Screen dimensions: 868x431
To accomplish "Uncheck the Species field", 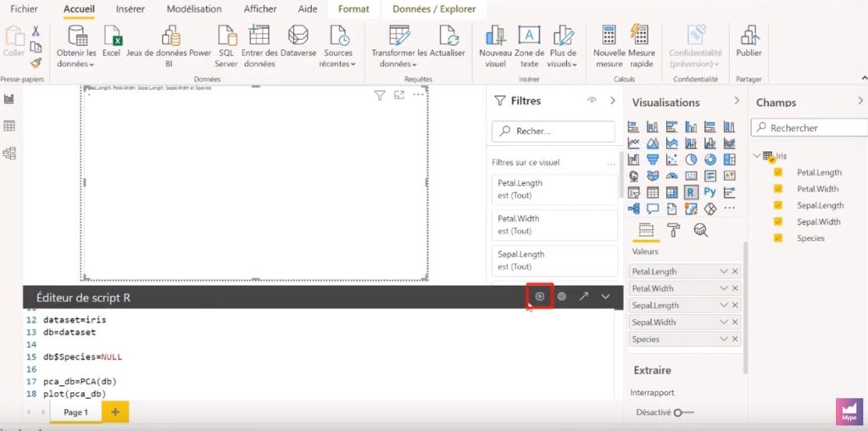I will (x=778, y=238).
